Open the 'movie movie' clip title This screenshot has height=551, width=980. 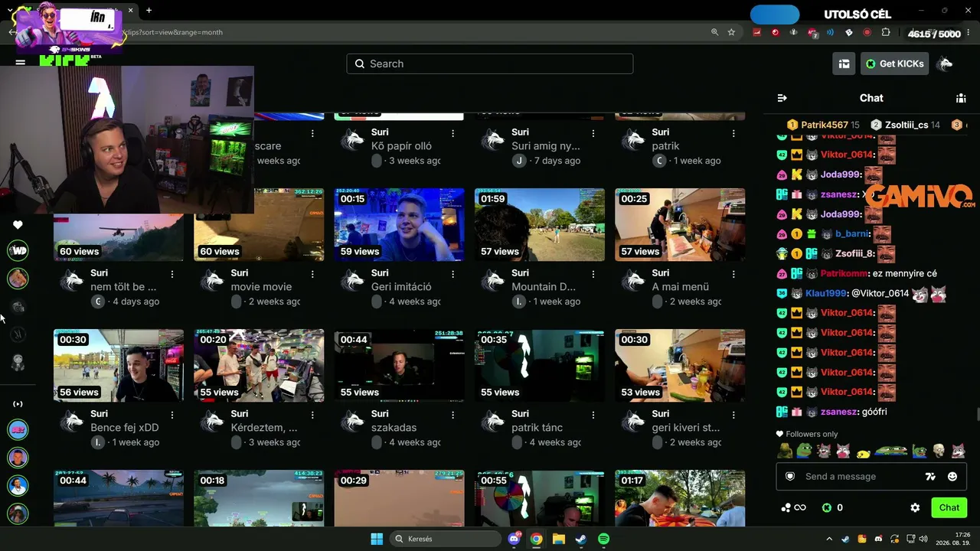261,287
